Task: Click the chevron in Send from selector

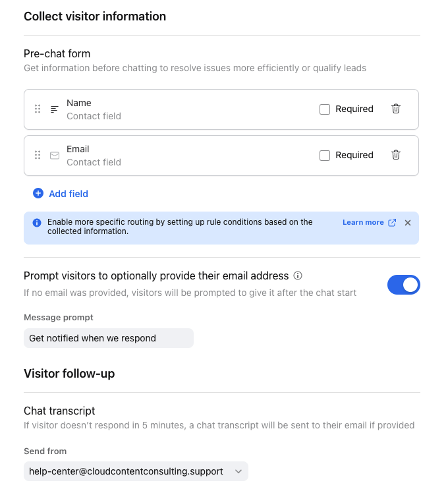Action: pos(238,471)
